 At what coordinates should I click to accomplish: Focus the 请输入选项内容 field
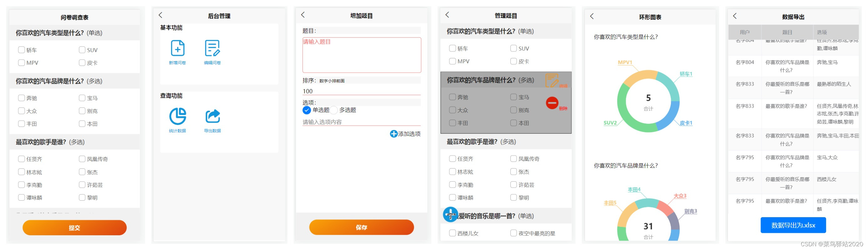click(362, 122)
